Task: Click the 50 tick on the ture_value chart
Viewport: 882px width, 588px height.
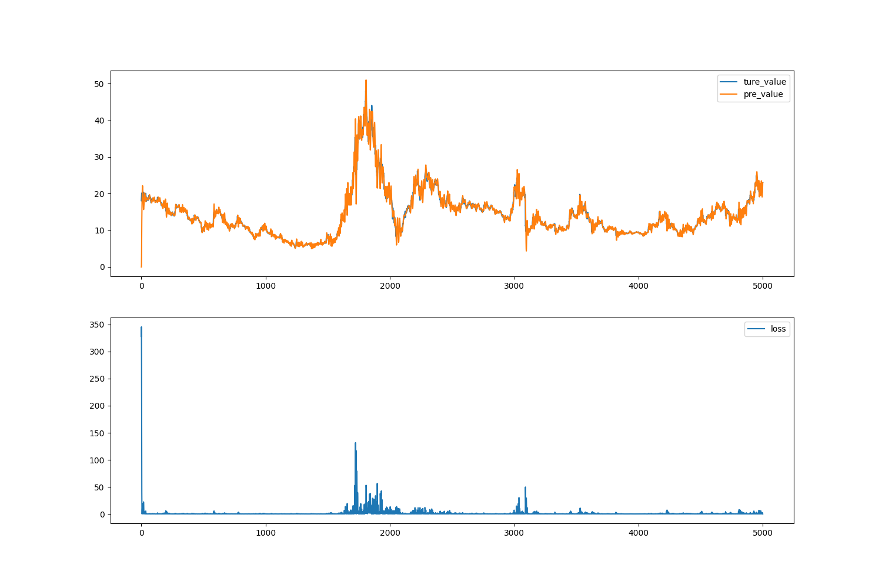Action: 100,84
